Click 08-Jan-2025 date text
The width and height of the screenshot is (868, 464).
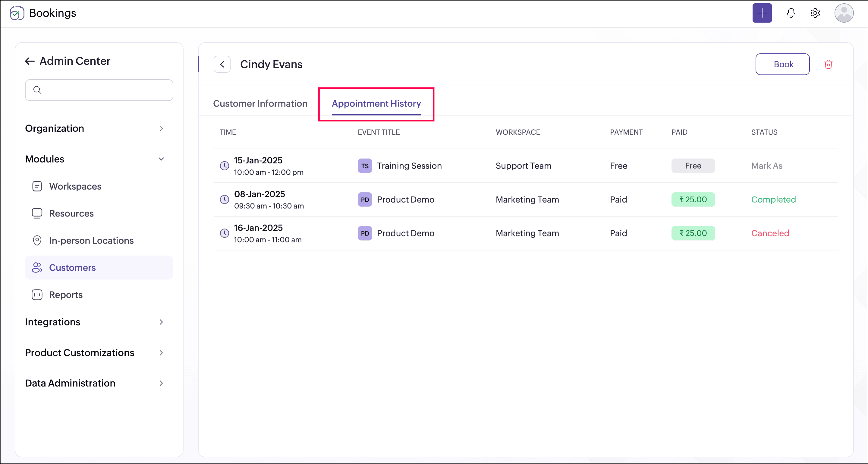[259, 194]
